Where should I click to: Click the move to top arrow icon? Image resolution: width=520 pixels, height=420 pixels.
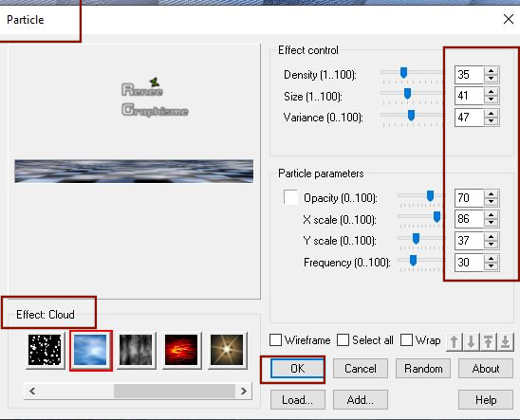click(488, 341)
